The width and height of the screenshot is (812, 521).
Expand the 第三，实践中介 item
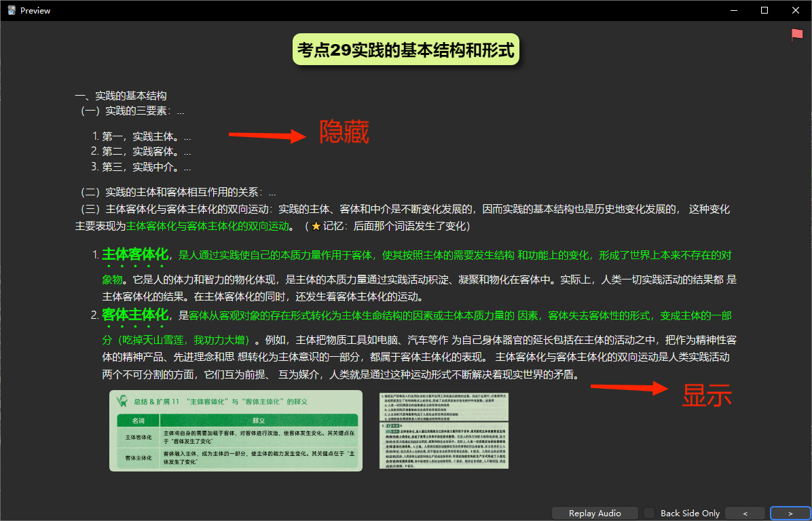click(187, 166)
